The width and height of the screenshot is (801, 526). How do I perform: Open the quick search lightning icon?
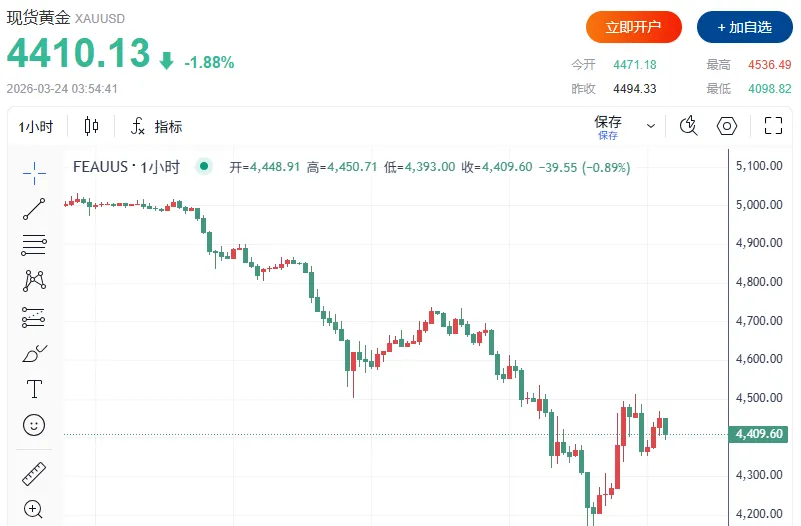click(689, 125)
